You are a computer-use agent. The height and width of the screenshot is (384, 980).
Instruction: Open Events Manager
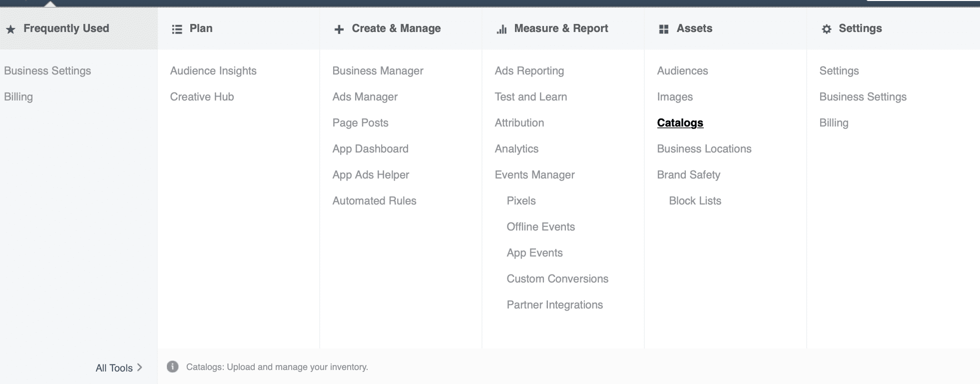pyautogui.click(x=534, y=175)
